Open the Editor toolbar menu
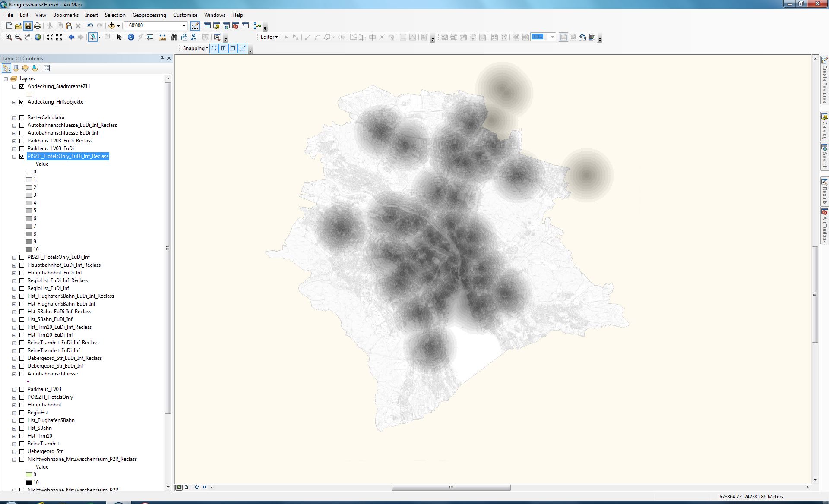This screenshot has width=829, height=504. pos(269,37)
